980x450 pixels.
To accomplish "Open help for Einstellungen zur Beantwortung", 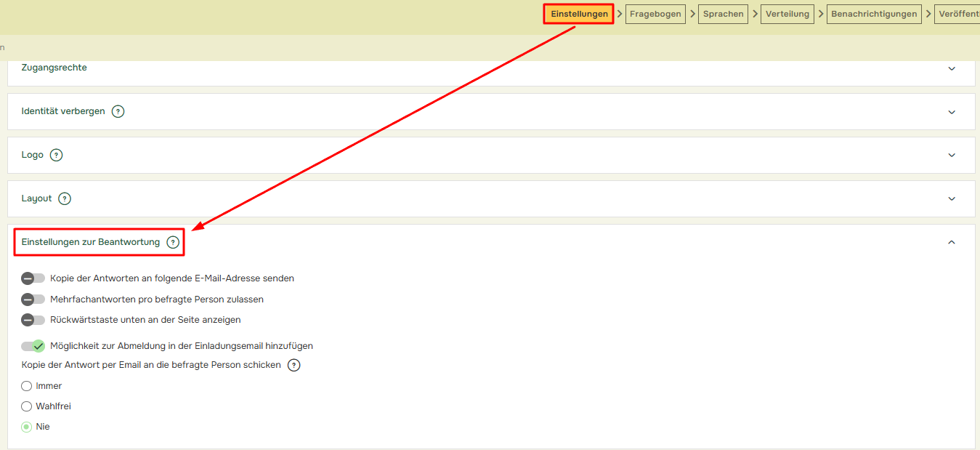I will pyautogui.click(x=173, y=242).
